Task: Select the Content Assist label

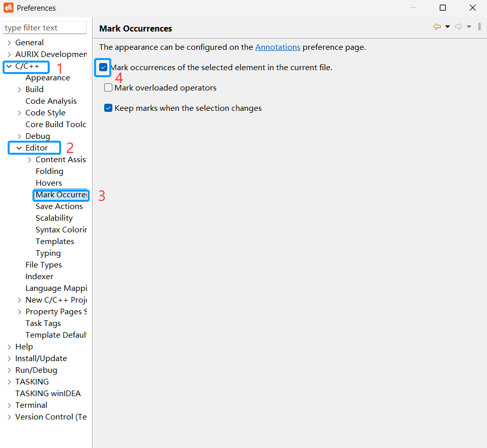Action: [x=61, y=160]
